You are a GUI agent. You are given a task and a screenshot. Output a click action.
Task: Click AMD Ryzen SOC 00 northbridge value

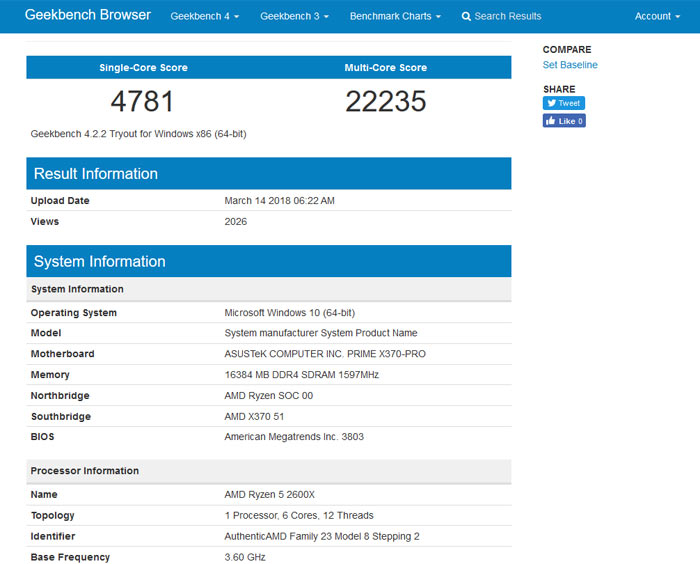pyautogui.click(x=269, y=396)
